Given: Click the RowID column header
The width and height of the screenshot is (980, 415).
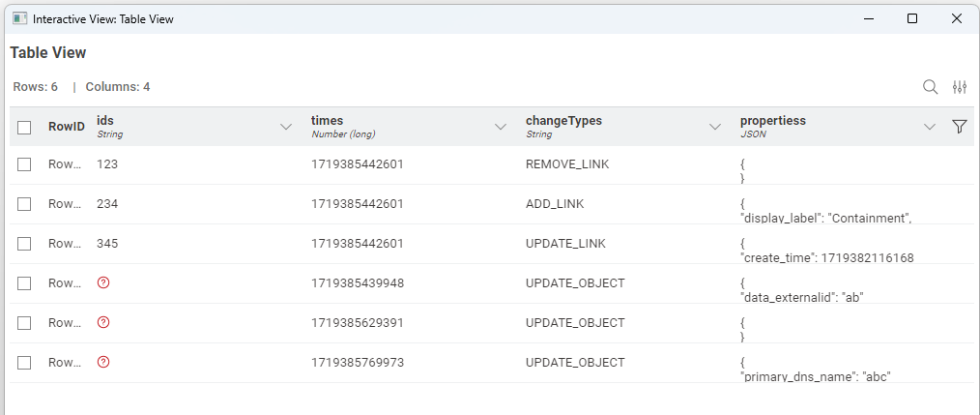Looking at the screenshot, I should pyautogui.click(x=67, y=127).
